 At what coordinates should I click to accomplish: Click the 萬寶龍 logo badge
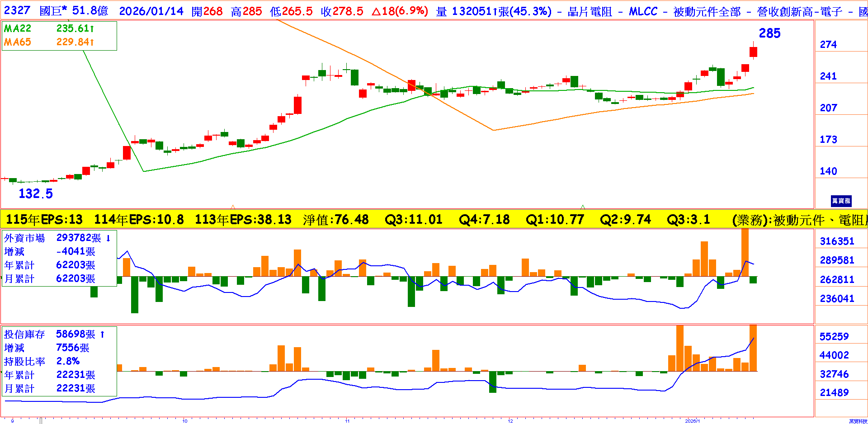pyautogui.click(x=841, y=201)
